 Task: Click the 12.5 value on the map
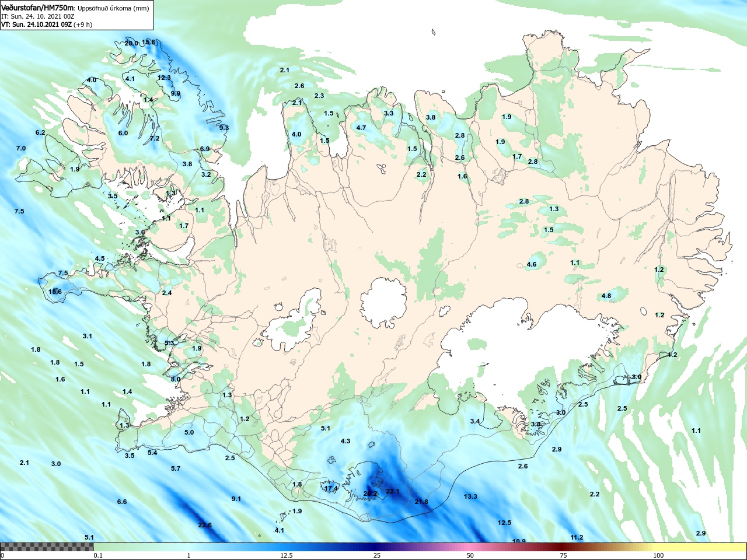tap(504, 523)
